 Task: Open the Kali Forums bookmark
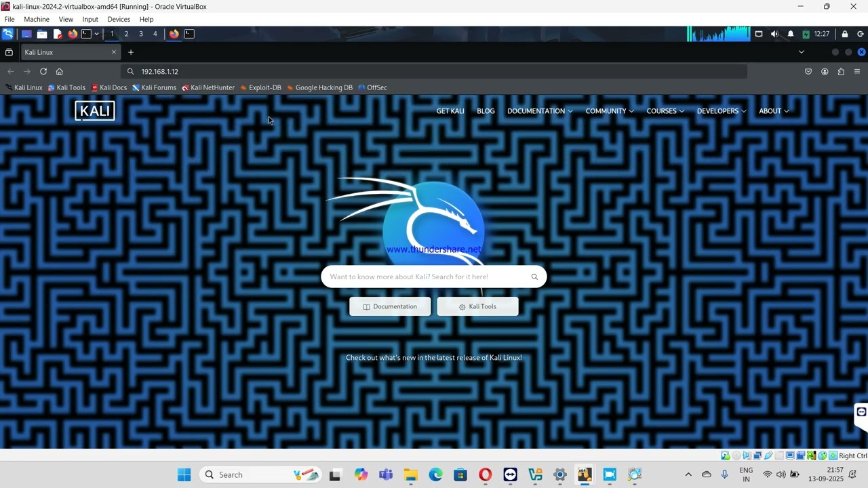154,87
